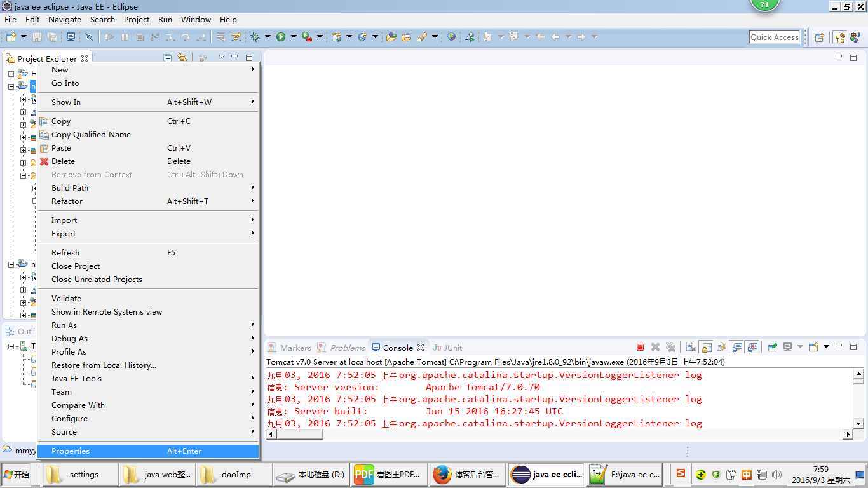Switch to the Markers tab
This screenshot has height=488, width=868.
(x=290, y=348)
